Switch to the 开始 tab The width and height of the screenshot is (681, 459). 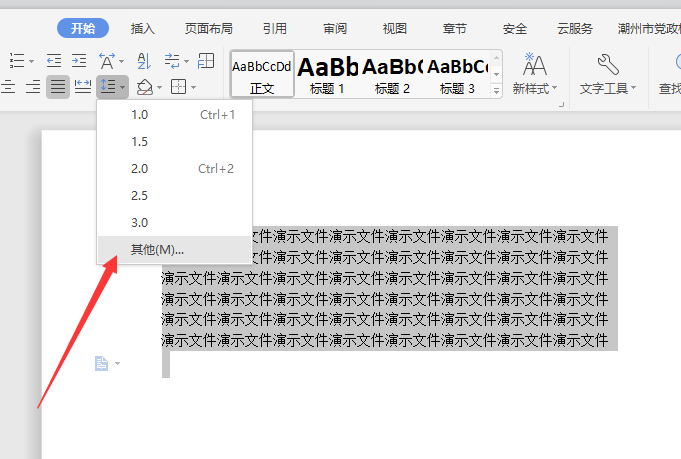coord(83,28)
